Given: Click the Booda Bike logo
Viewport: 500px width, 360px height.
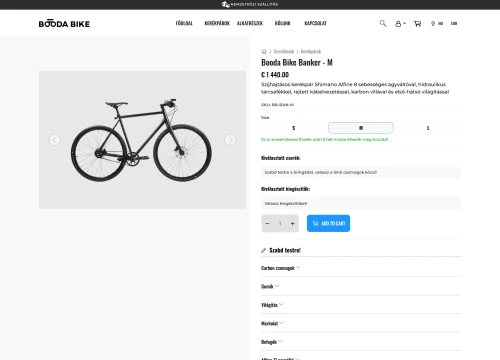Looking at the screenshot, I should pos(64,24).
